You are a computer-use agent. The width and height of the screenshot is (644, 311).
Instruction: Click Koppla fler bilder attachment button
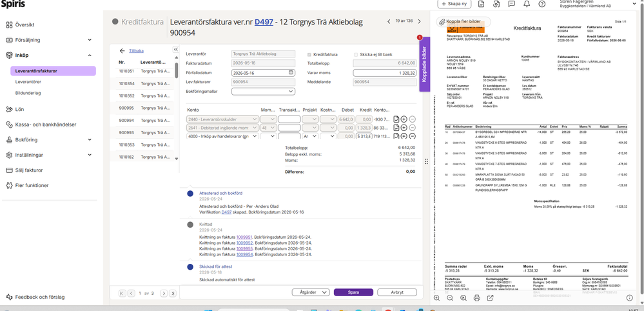click(463, 22)
